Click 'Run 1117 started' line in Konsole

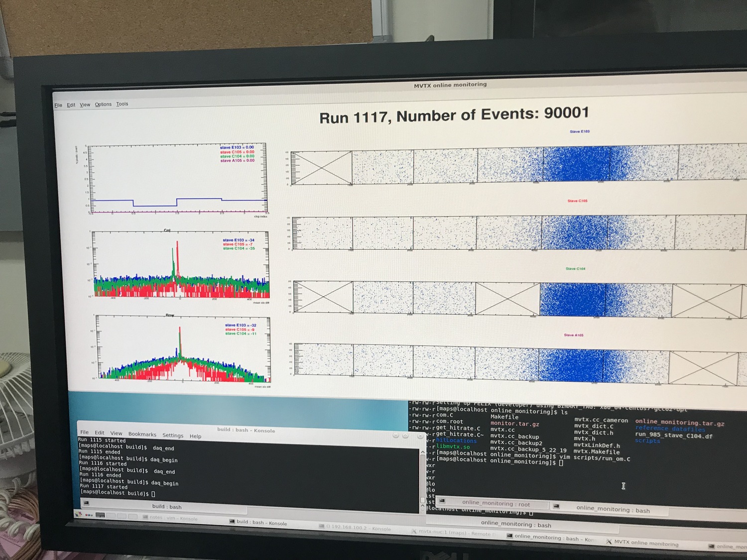point(104,486)
